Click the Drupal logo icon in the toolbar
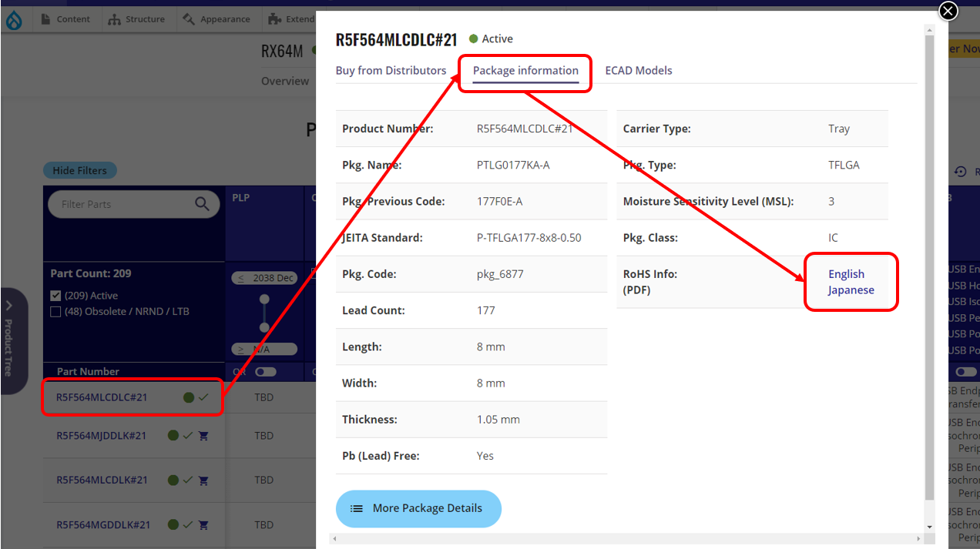 point(14,19)
